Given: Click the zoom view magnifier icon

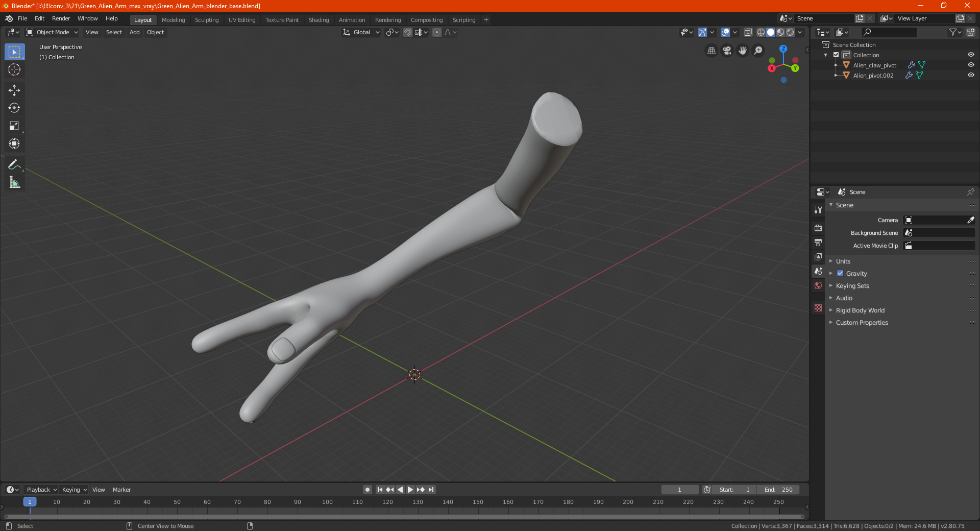Looking at the screenshot, I should coord(758,51).
